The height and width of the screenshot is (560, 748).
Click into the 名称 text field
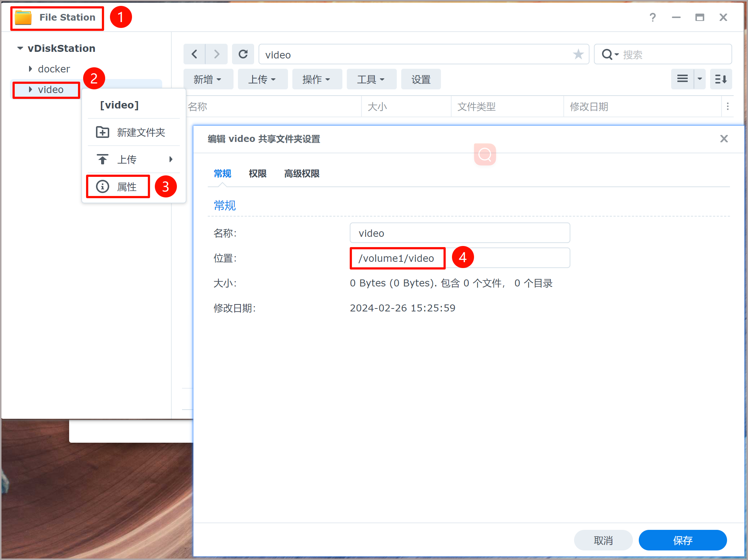click(x=460, y=233)
